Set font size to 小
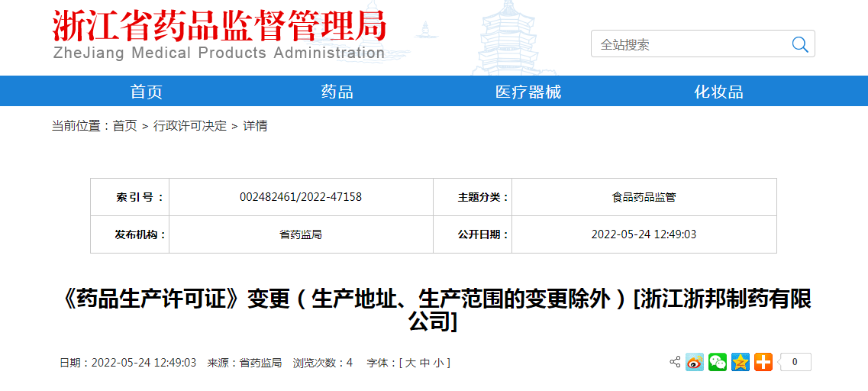Viewport: 868px width, 391px height. [x=438, y=364]
